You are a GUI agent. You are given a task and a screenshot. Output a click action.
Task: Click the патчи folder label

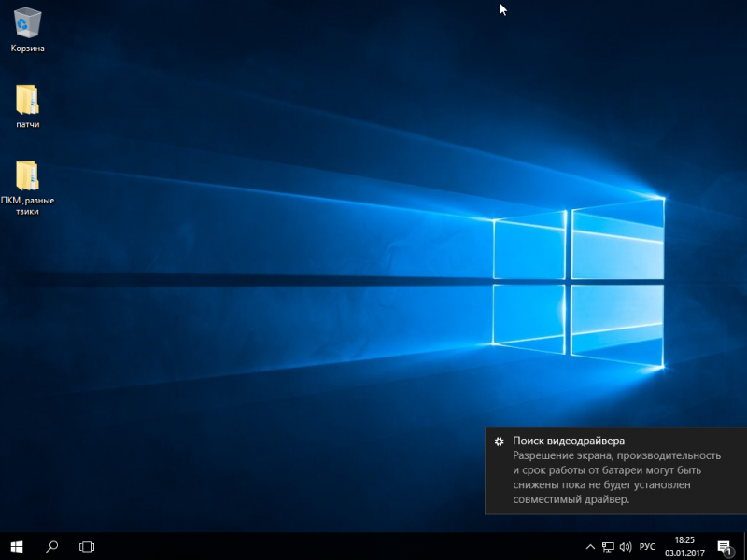pyautogui.click(x=28, y=124)
